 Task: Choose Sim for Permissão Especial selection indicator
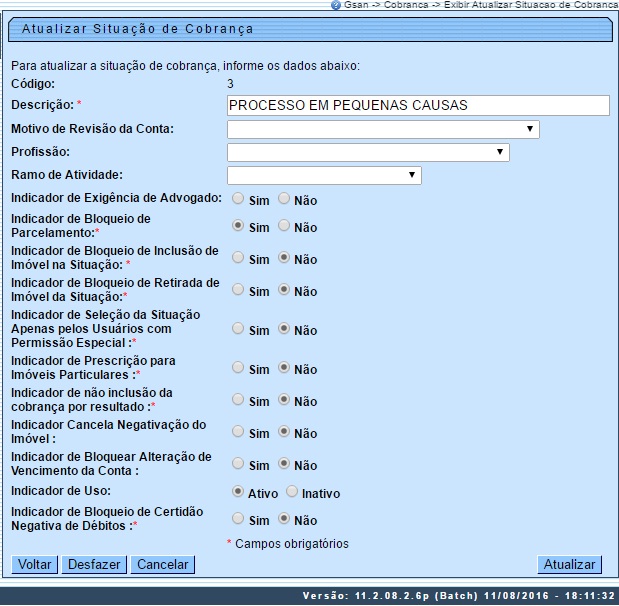[238, 329]
